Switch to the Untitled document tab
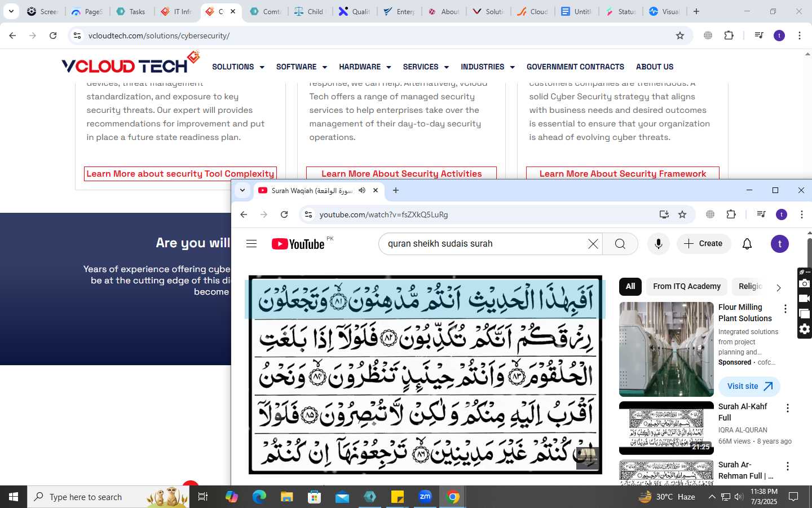 coord(576,11)
